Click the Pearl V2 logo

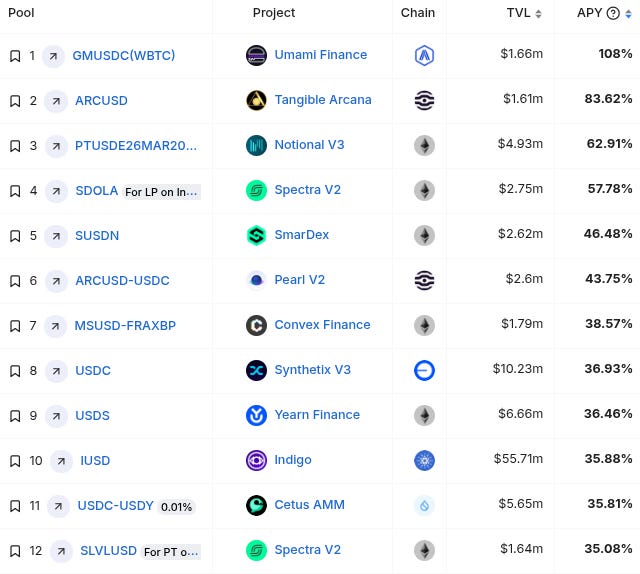(256, 280)
